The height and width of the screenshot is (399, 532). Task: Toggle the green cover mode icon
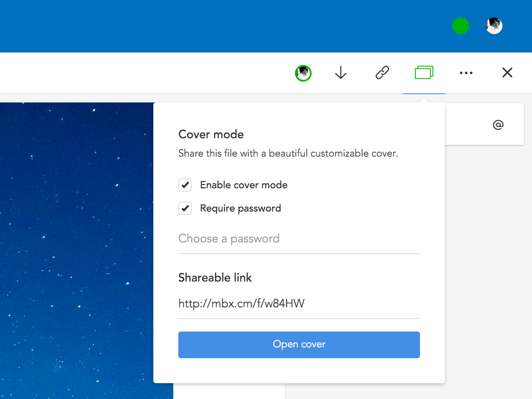pyautogui.click(x=424, y=73)
